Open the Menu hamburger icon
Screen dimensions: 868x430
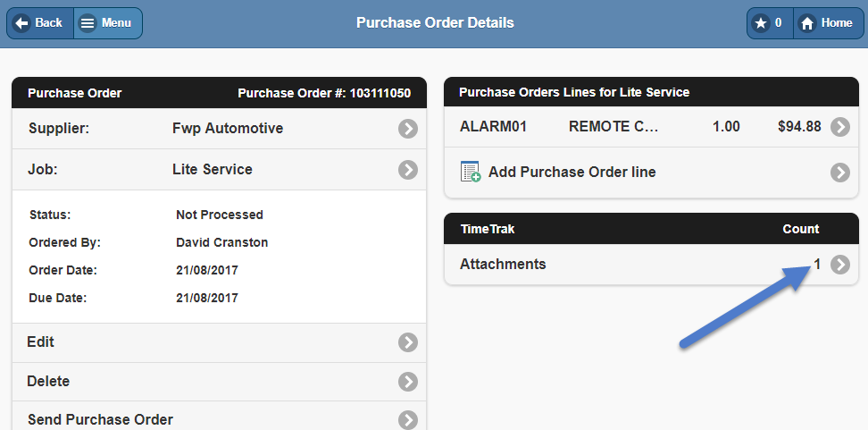click(x=88, y=23)
